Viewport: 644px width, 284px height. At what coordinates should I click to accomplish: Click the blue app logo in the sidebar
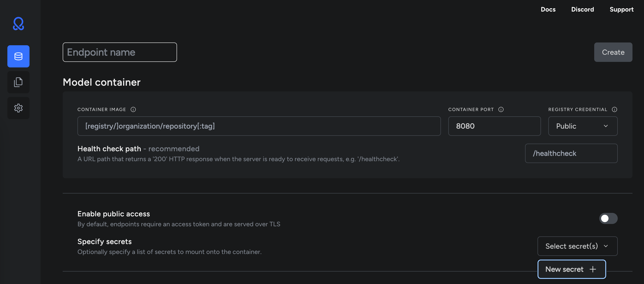point(18,24)
